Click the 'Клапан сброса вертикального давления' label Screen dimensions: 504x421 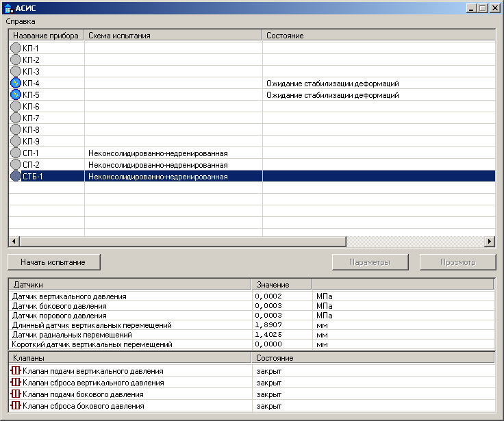(x=93, y=383)
